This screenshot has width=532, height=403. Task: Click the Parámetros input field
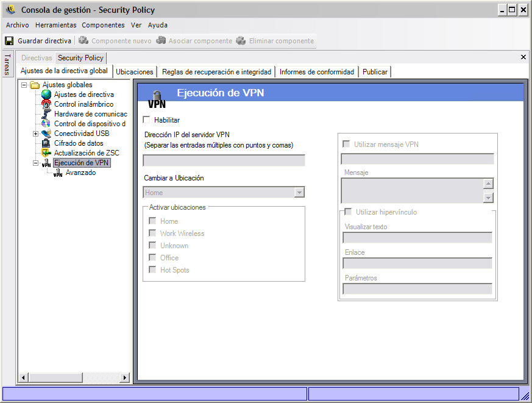pyautogui.click(x=417, y=289)
